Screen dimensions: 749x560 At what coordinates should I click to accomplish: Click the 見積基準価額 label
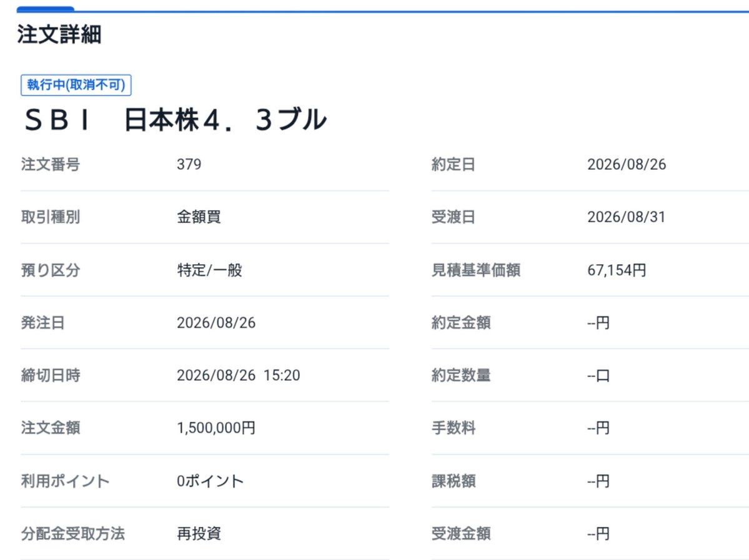(476, 270)
